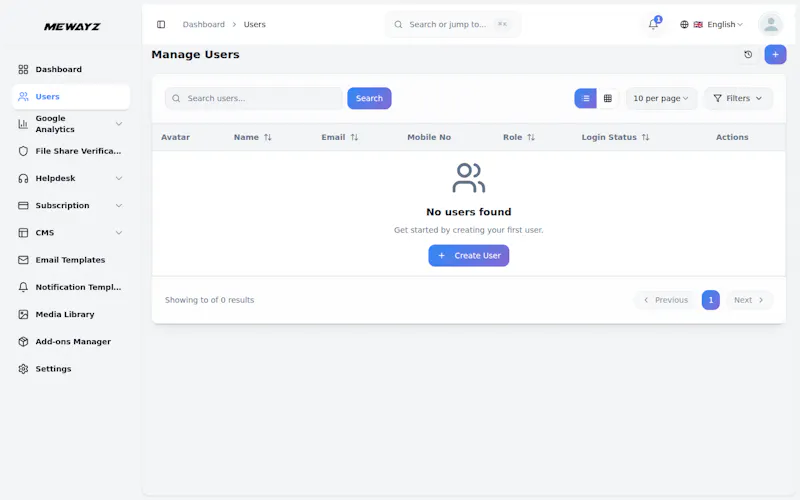Viewport: 800px width, 500px height.
Task: Toggle the sidebar panel icon
Action: 161,24
